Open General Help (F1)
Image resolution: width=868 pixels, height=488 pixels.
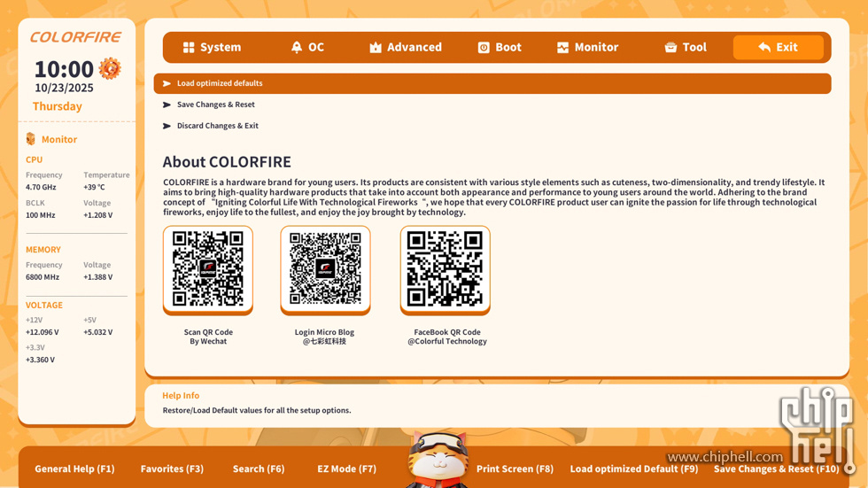coord(74,469)
